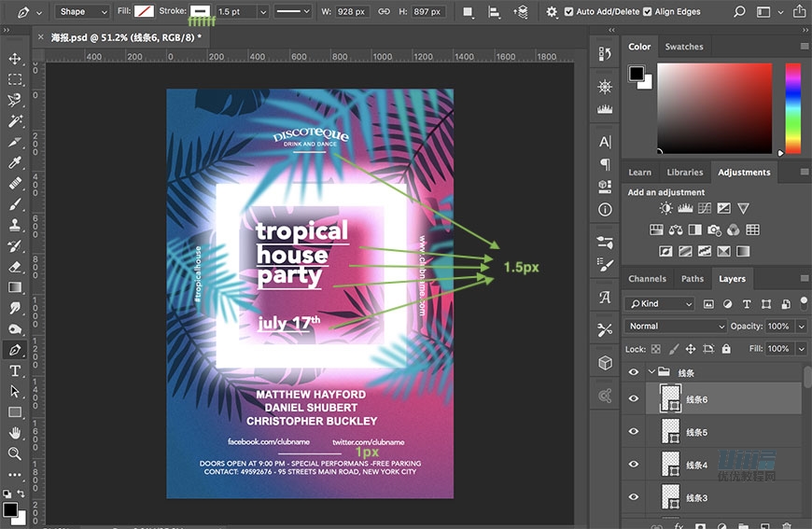The image size is (812, 529).
Task: Open the Libraries panel tab
Action: 684,173
